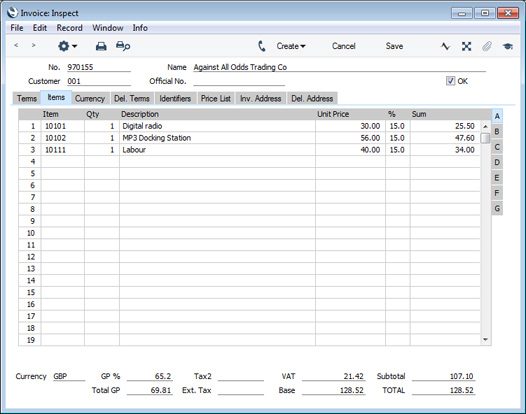The image size is (526, 414).
Task: Click the scroll down arrow of item grid
Action: (485, 340)
